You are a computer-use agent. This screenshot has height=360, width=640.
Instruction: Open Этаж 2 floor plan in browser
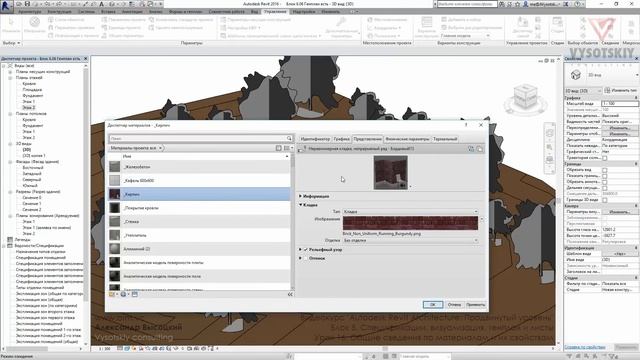click(28, 108)
